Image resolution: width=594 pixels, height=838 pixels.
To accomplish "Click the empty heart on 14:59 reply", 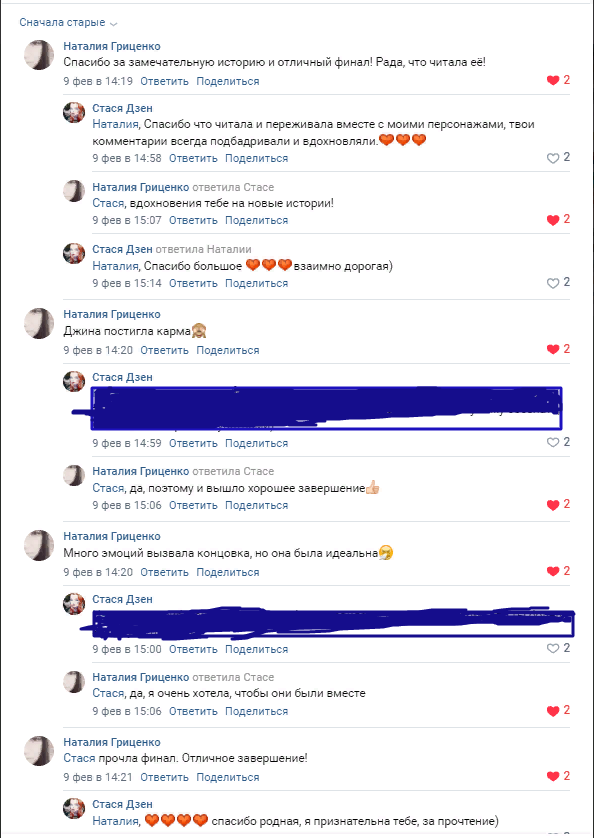I will 553,442.
